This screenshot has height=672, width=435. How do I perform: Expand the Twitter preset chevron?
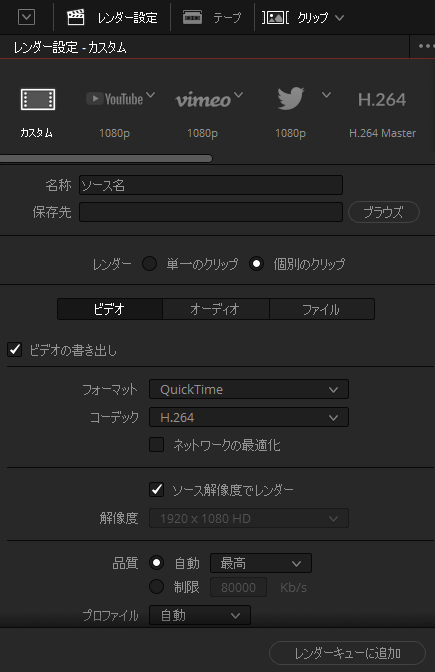pyautogui.click(x=326, y=95)
